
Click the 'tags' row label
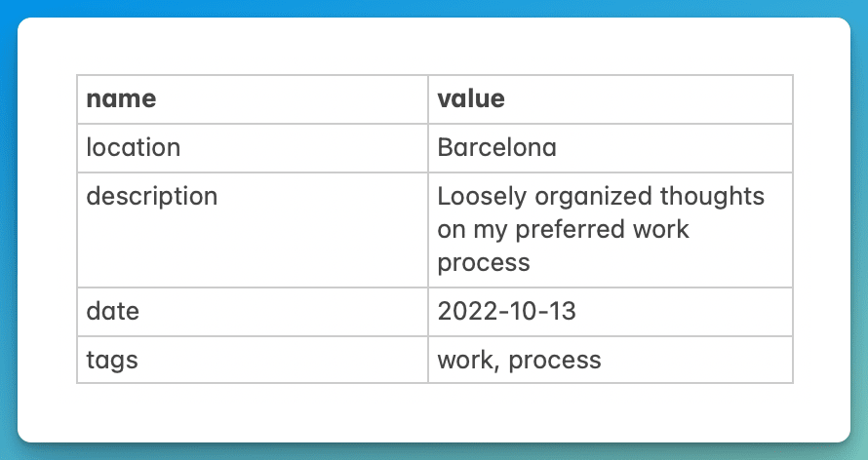click(x=112, y=361)
